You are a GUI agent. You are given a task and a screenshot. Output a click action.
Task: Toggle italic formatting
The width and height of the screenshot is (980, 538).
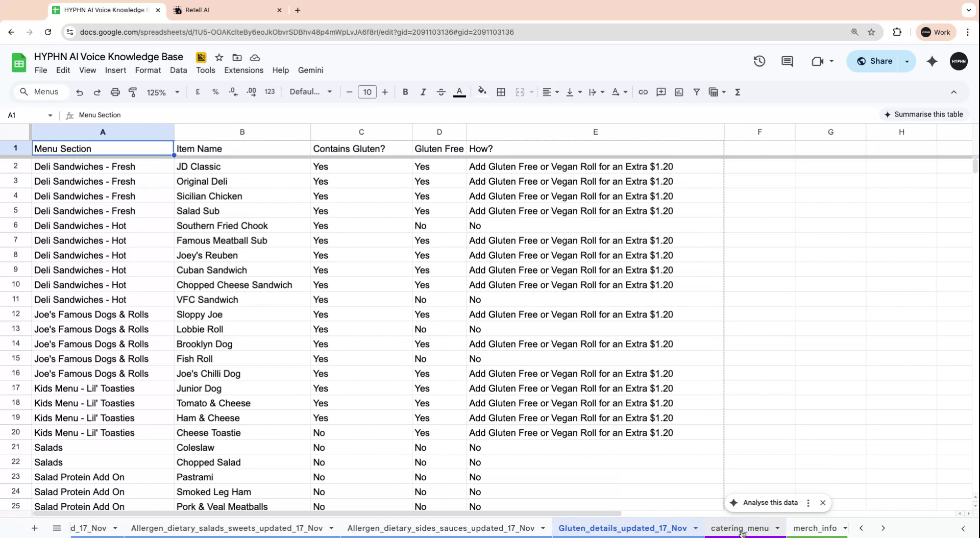click(423, 92)
